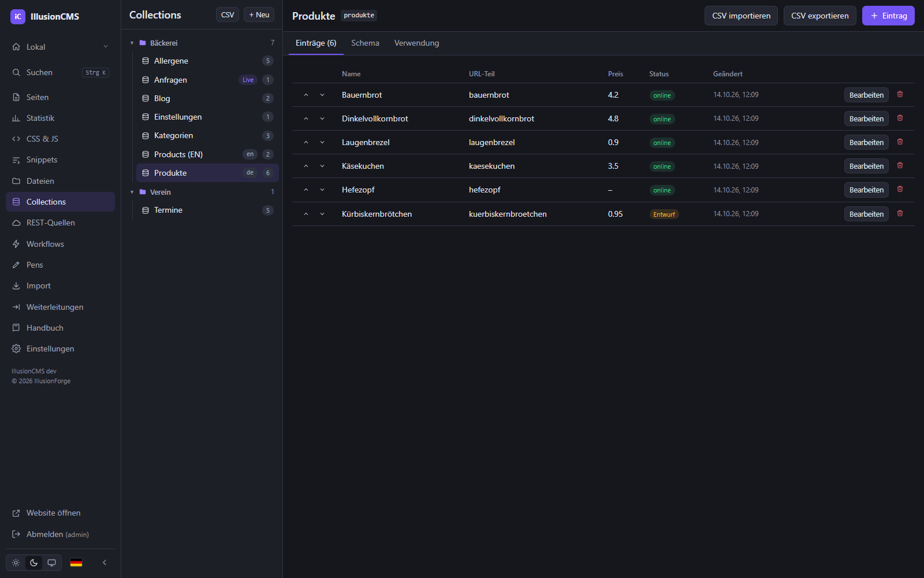Open the Statistik page in sidebar

click(60, 118)
